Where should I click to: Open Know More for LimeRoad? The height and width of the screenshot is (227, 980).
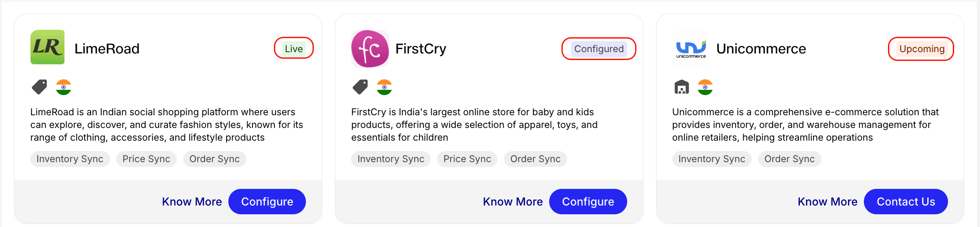(192, 202)
